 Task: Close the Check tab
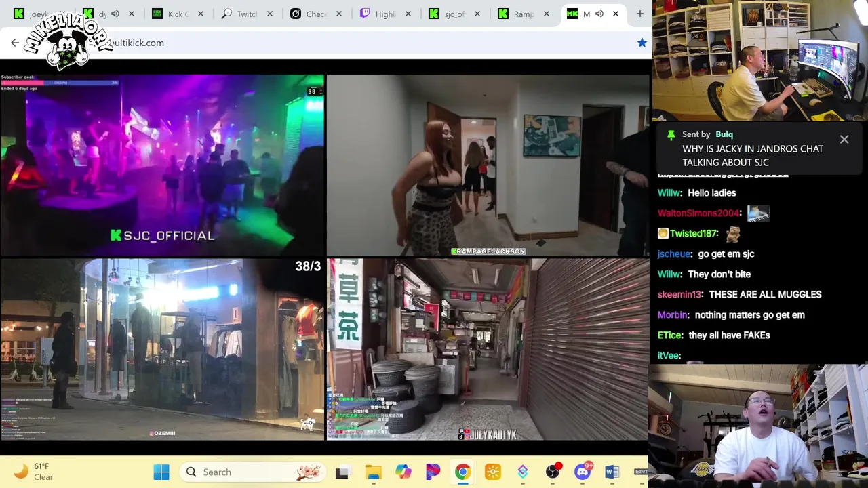coord(339,14)
